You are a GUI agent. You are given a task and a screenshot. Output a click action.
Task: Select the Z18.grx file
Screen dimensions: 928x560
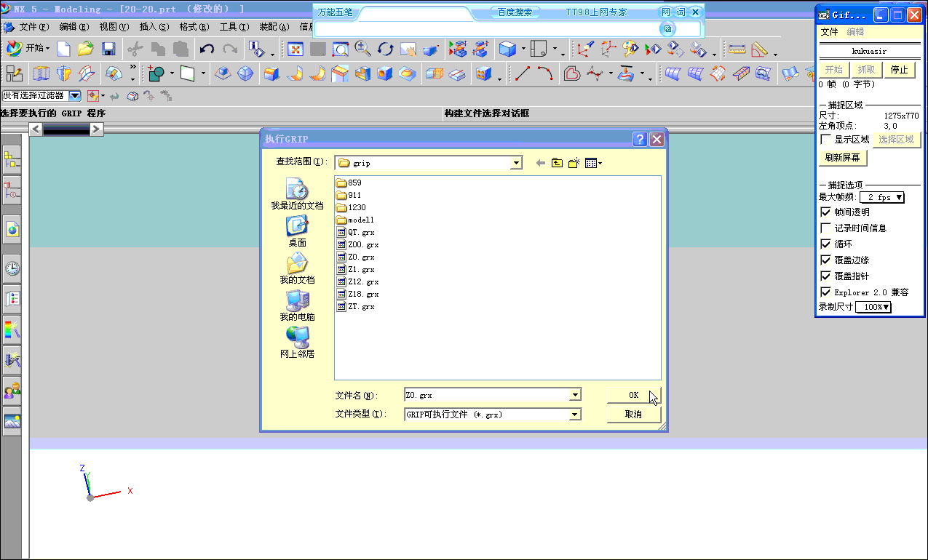click(358, 294)
